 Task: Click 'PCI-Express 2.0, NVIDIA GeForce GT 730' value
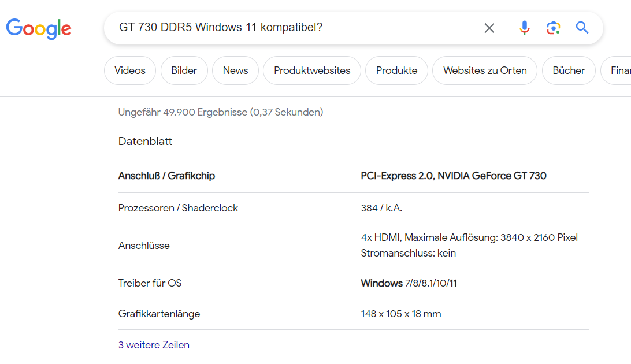454,176
